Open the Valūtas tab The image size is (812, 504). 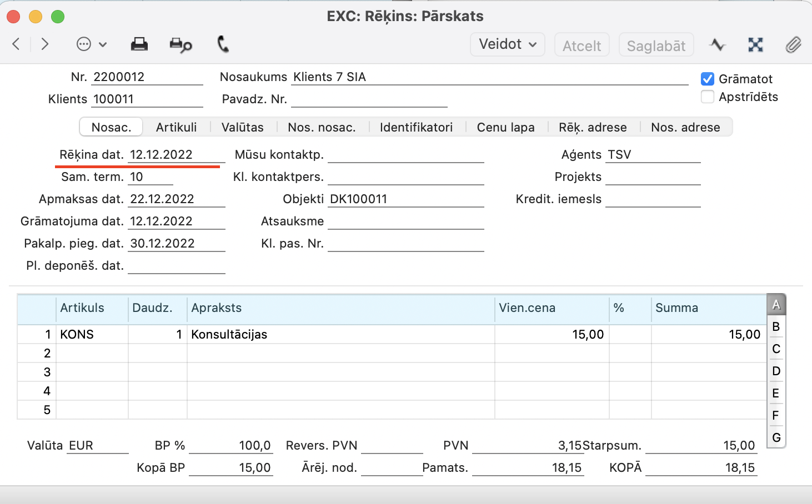coord(242,127)
